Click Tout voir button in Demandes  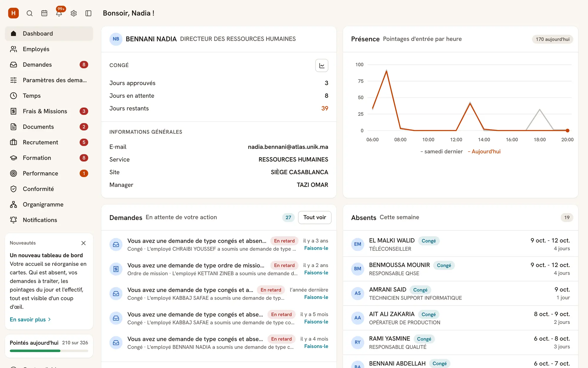tap(315, 217)
